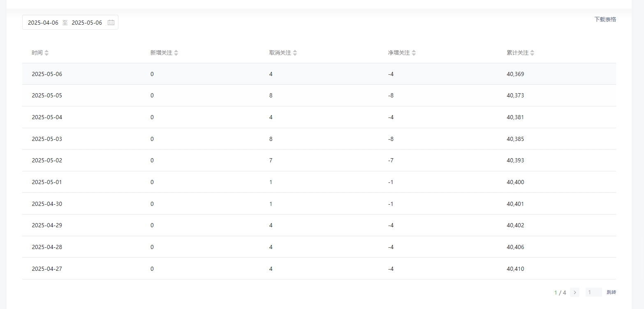Viewport: 644px width, 309px height.
Task: Click the page indicator 1 / 4
Action: point(560,293)
